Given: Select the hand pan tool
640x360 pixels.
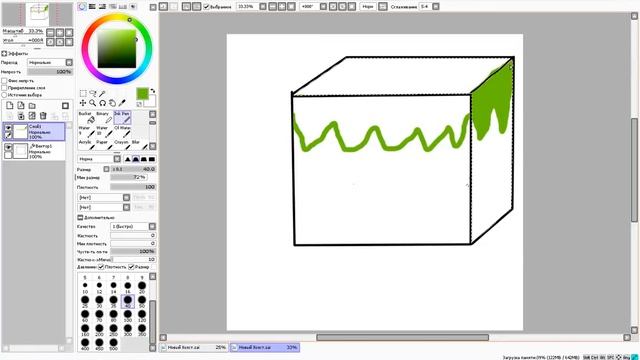Looking at the screenshot, I should [x=112, y=103].
